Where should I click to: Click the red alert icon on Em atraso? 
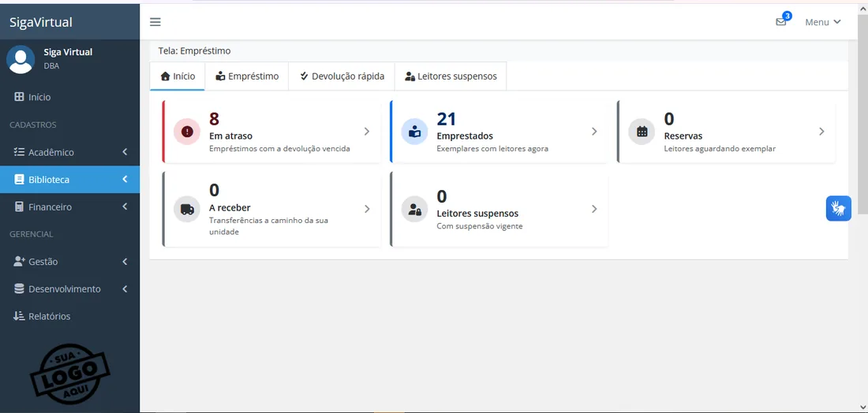coord(187,132)
